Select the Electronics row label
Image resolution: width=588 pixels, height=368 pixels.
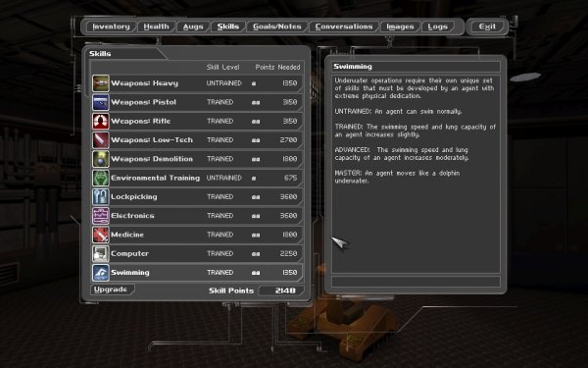pos(132,216)
